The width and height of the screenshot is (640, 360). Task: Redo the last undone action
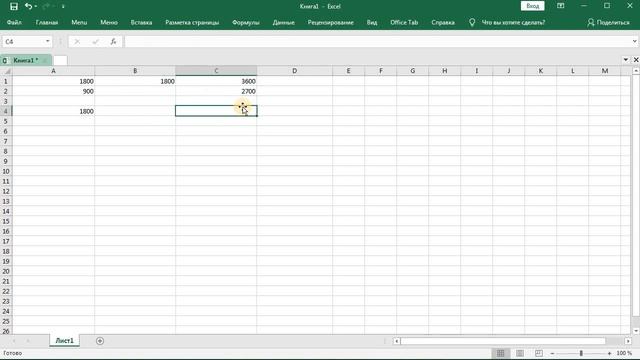click(45, 6)
